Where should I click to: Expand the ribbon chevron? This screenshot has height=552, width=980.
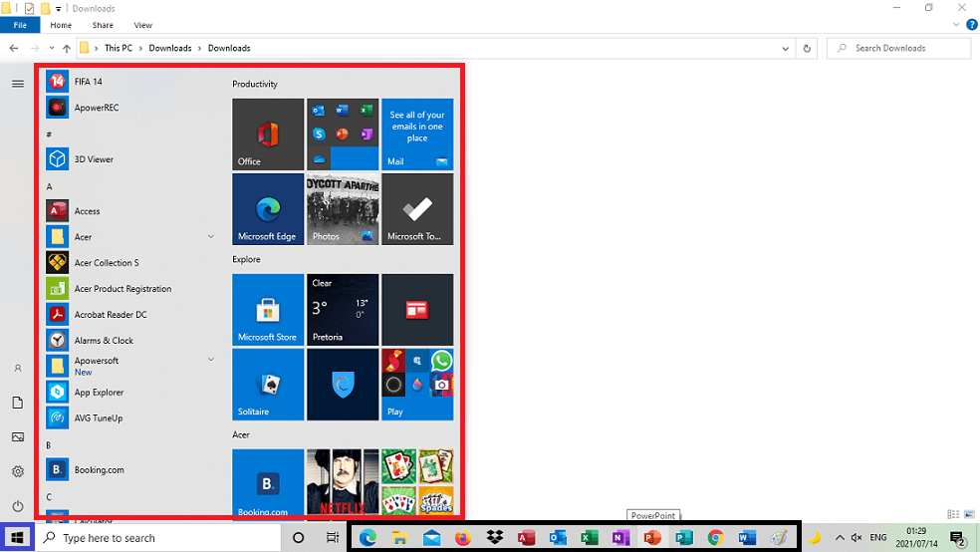pyautogui.click(x=956, y=25)
